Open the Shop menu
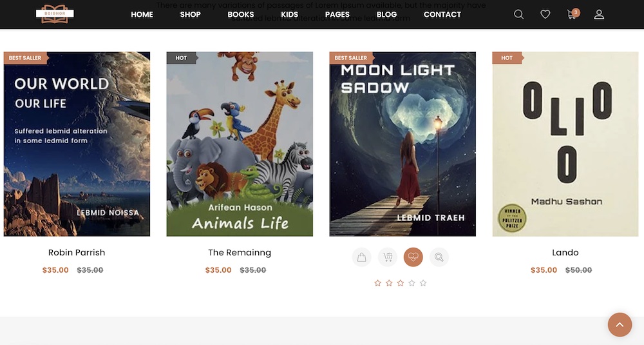The image size is (644, 345). [x=190, y=14]
